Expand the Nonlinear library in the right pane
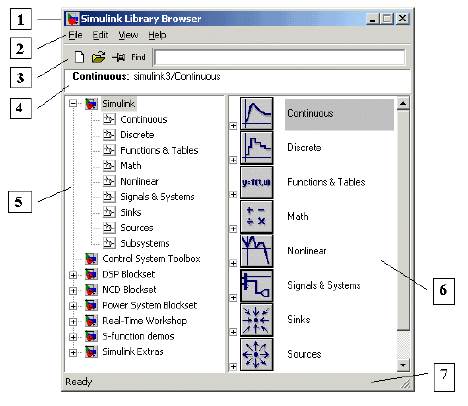 (233, 264)
